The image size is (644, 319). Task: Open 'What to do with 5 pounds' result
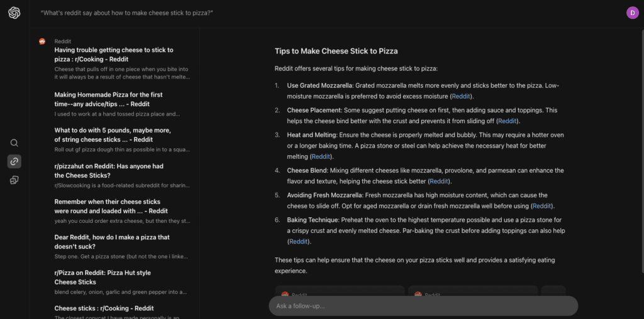coord(113,135)
